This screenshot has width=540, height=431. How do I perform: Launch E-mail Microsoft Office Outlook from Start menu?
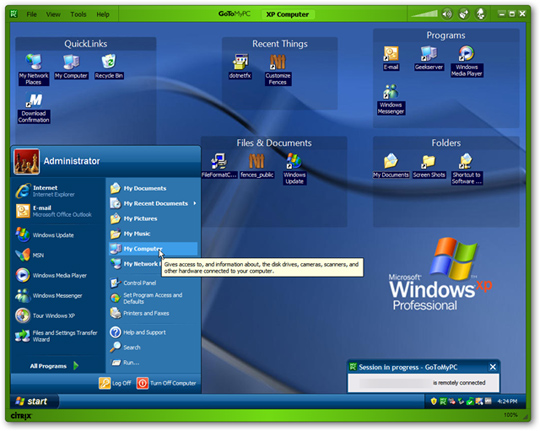[x=58, y=211]
